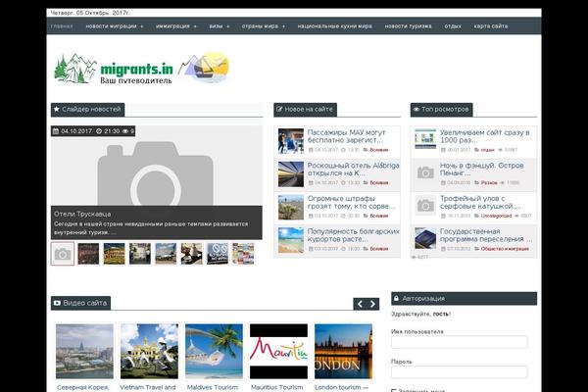Image resolution: width=588 pixels, height=392 pixels.
Task: Open article Трофейный улов
Action: coord(480,202)
